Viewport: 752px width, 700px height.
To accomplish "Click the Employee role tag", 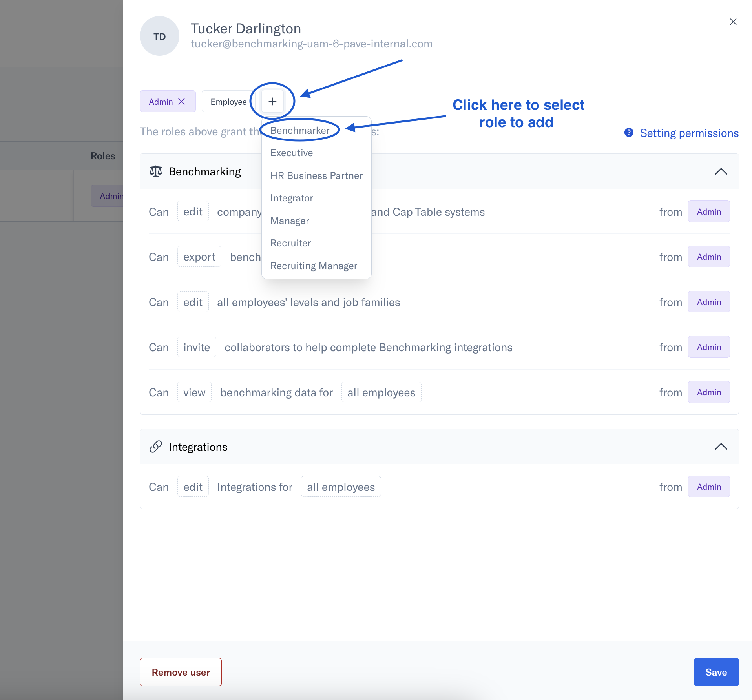I will (x=228, y=102).
